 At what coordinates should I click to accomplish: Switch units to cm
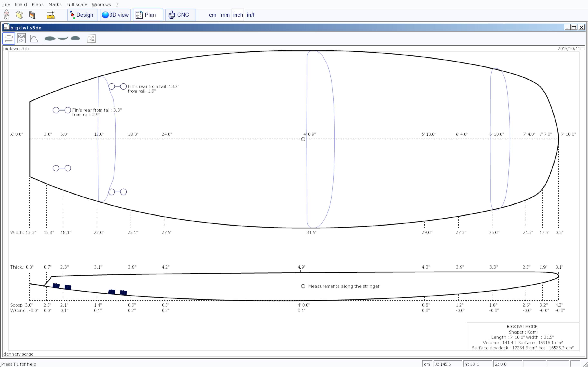click(212, 15)
